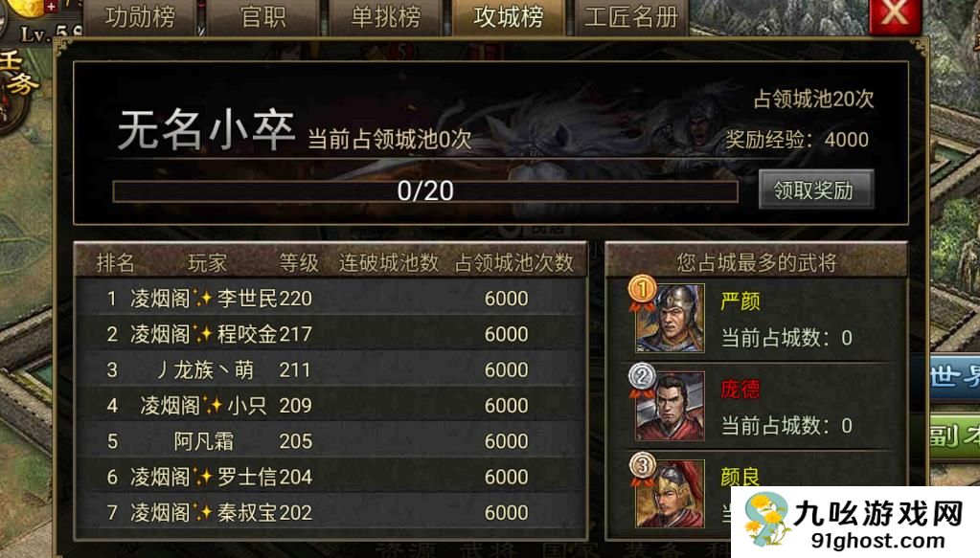The height and width of the screenshot is (558, 980).
Task: Click the 连破城池数 column header
Action: point(389,262)
